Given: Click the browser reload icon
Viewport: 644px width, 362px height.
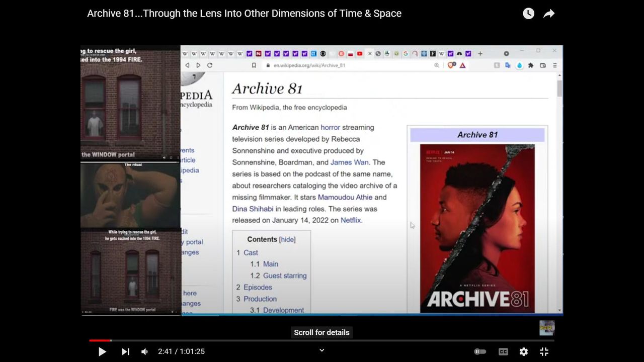Looking at the screenshot, I should pyautogui.click(x=210, y=65).
